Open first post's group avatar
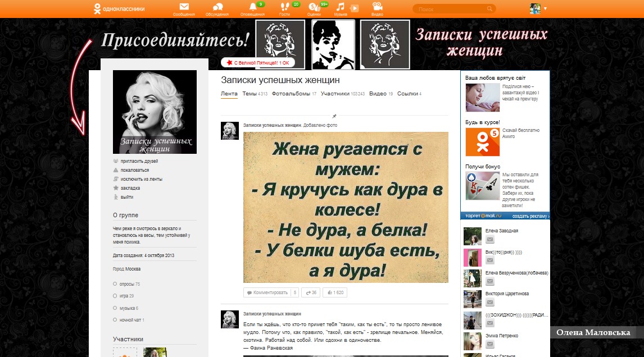Viewport: 644px width, 357px height. 230,131
